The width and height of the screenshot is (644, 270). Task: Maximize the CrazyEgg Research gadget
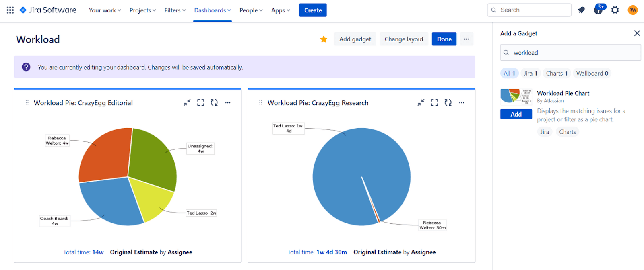tap(434, 103)
